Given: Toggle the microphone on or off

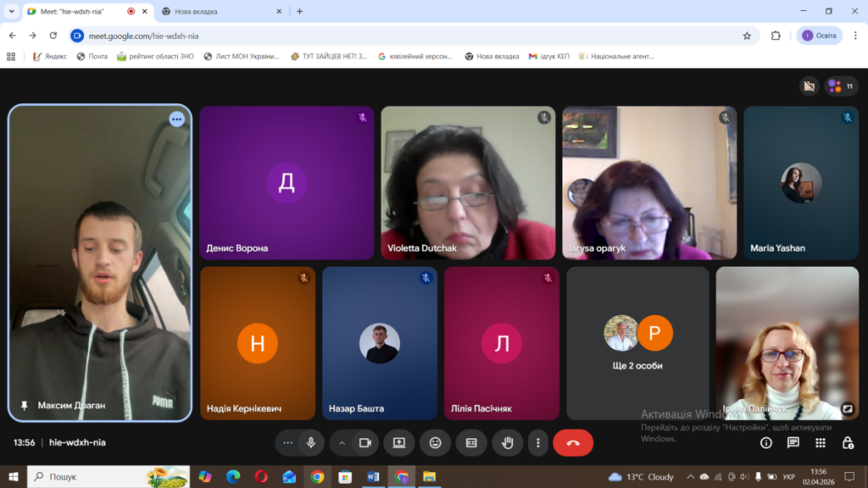Looking at the screenshot, I should [311, 442].
